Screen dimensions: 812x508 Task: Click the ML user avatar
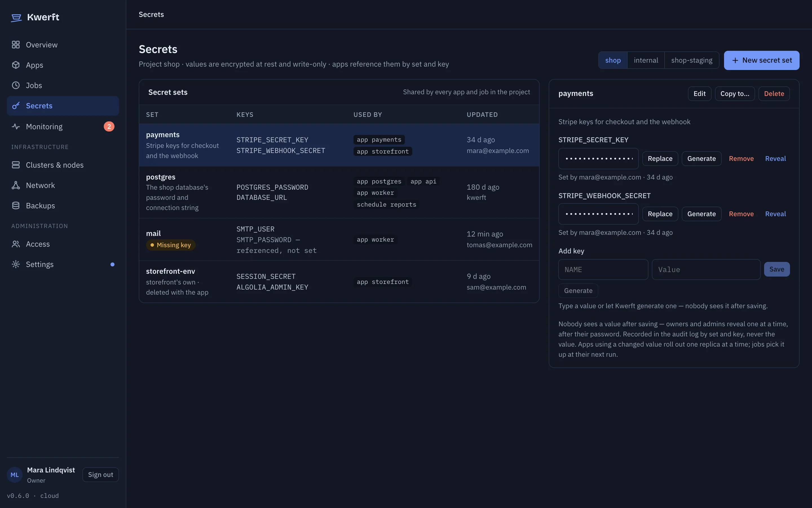[x=15, y=475]
